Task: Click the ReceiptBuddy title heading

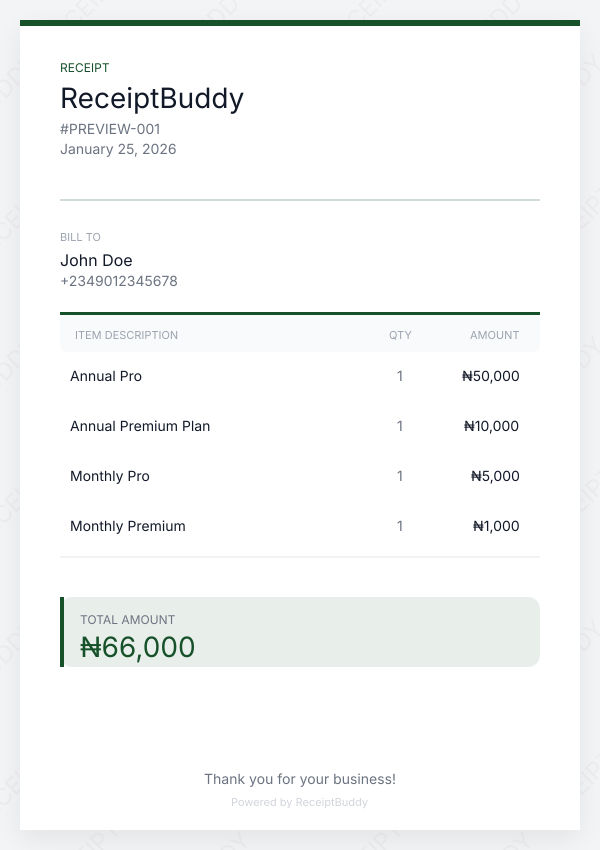Action: [x=152, y=98]
